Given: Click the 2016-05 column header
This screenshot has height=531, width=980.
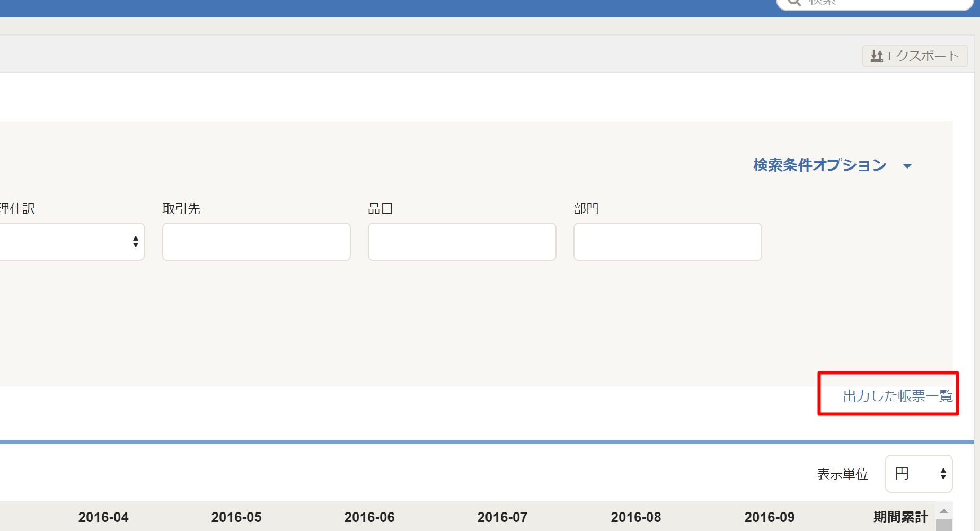Looking at the screenshot, I should (236, 517).
